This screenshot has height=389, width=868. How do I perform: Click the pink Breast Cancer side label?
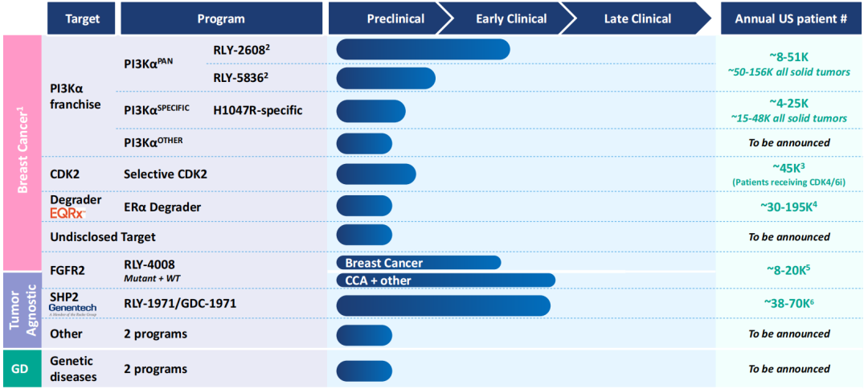click(x=22, y=153)
